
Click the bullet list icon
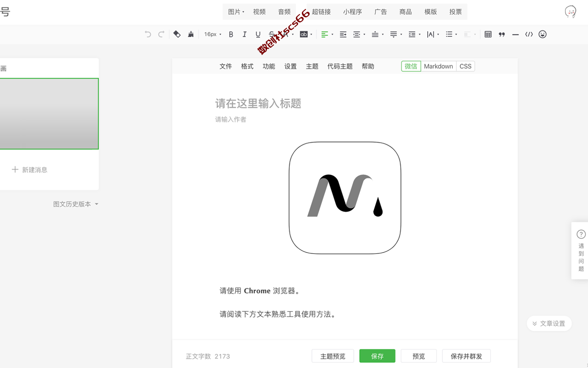pos(449,34)
